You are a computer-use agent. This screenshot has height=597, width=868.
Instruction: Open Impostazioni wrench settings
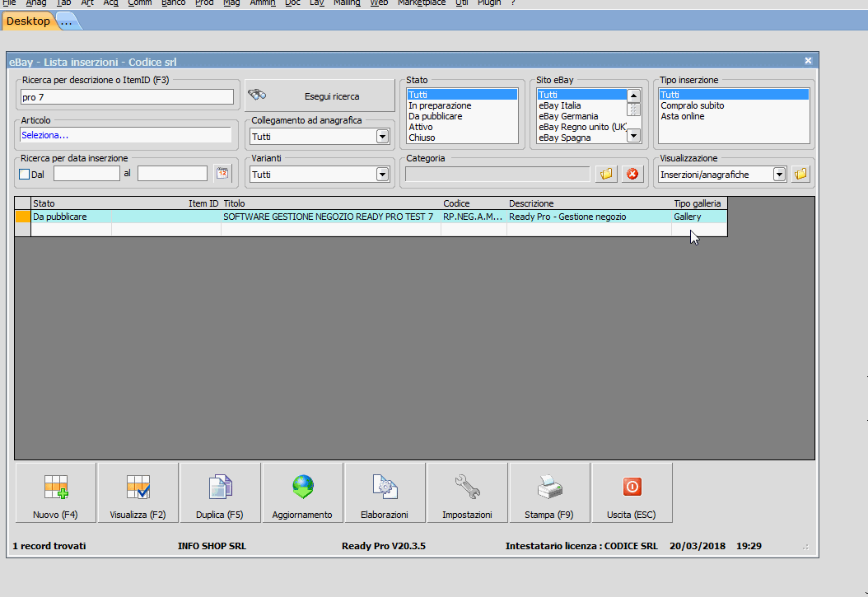pyautogui.click(x=467, y=492)
